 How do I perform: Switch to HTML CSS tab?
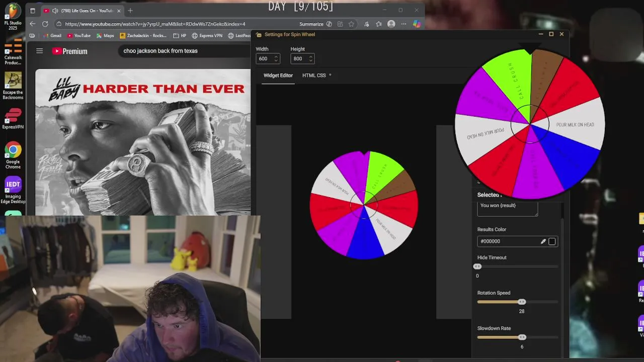pos(314,75)
